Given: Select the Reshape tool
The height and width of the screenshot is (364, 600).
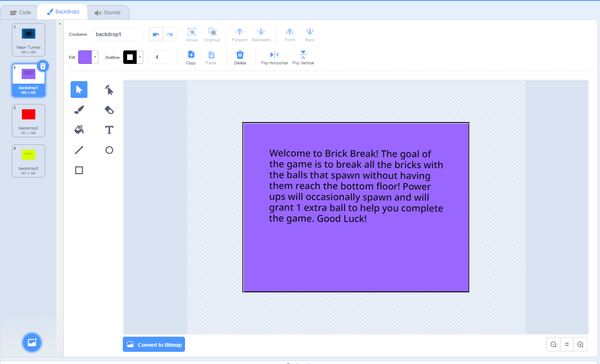Looking at the screenshot, I should coord(109,90).
